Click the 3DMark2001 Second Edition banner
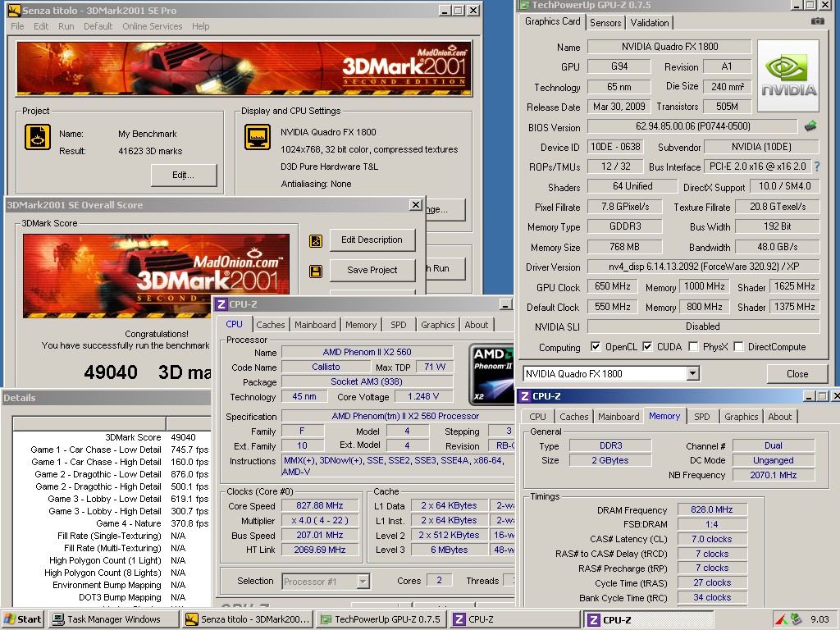The image size is (840, 630). click(x=244, y=69)
